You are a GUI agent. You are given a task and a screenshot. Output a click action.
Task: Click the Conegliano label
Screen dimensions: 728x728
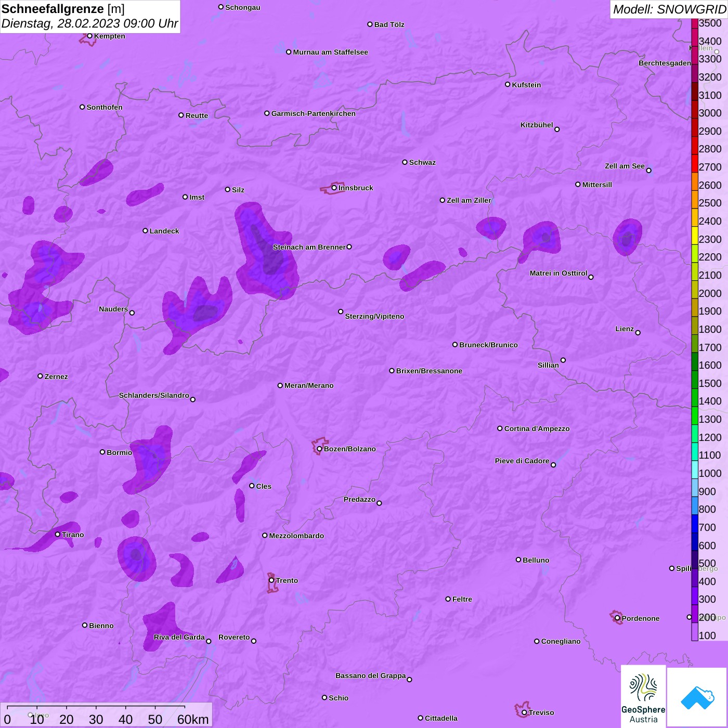561,641
